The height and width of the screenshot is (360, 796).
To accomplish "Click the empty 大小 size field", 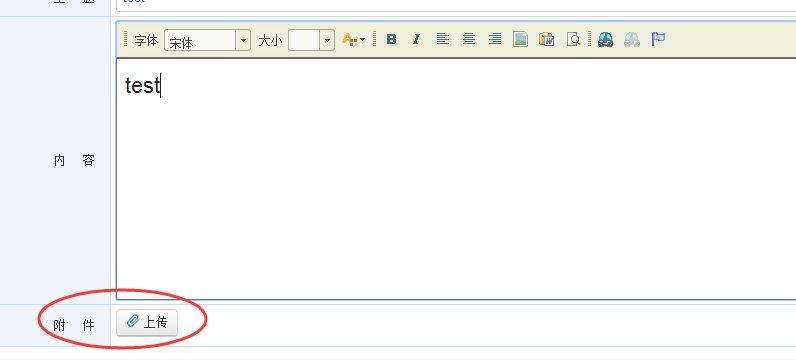I will tap(304, 40).
